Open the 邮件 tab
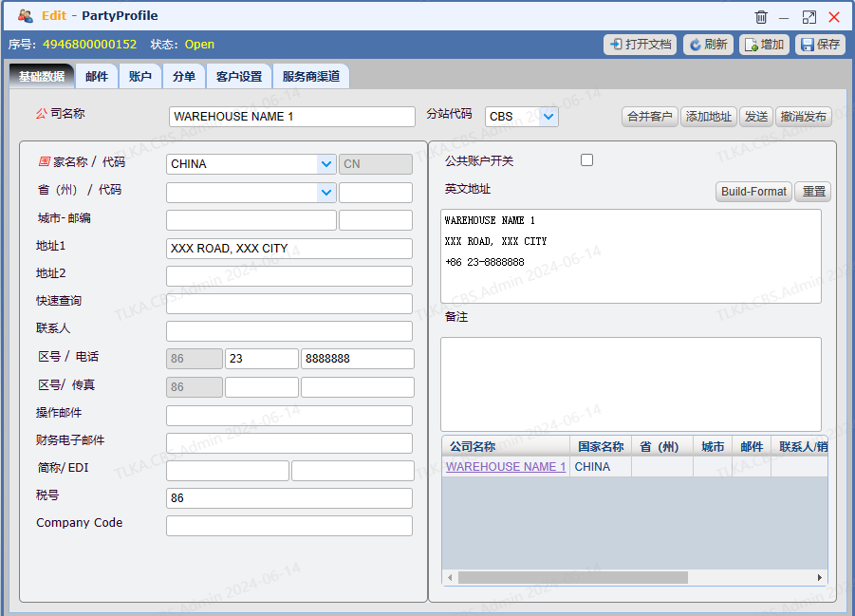The width and height of the screenshot is (855, 616). point(97,76)
